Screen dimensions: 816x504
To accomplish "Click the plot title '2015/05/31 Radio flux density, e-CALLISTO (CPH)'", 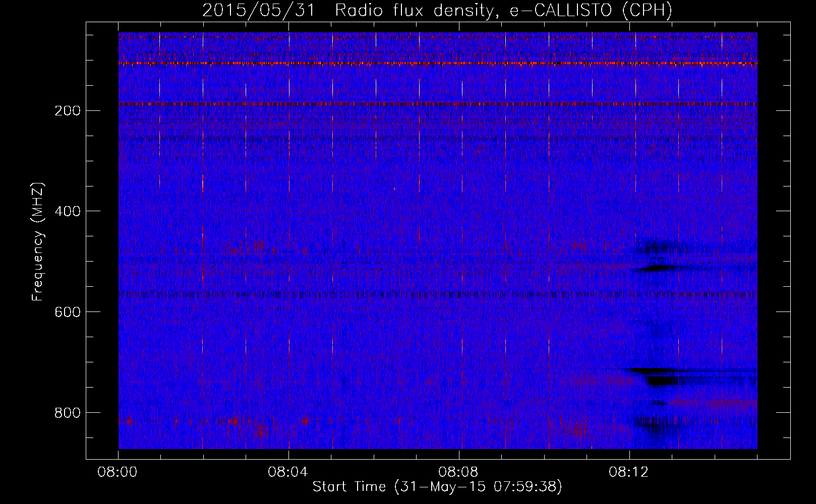I will [x=437, y=10].
